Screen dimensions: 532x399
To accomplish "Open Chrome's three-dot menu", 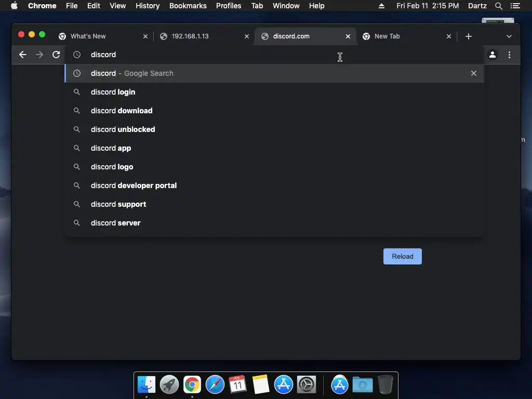I will (509, 55).
